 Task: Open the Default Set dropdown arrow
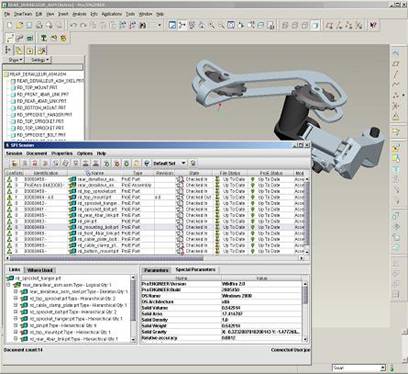click(x=183, y=163)
